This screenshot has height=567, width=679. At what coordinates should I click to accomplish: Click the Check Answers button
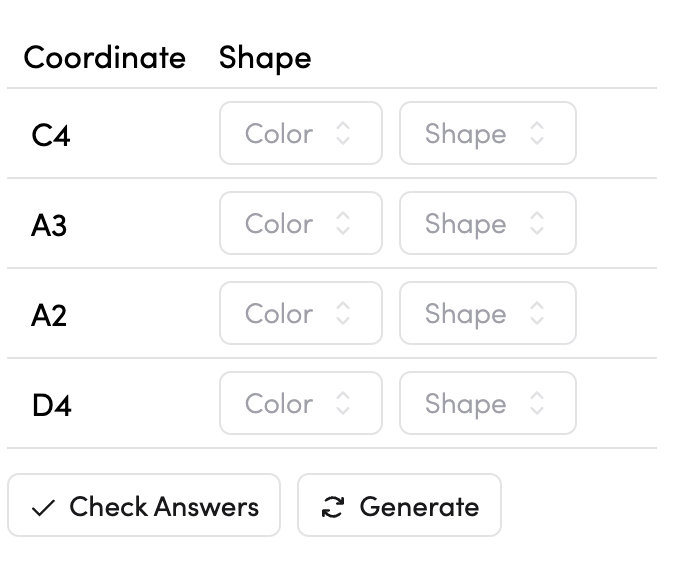tap(144, 506)
